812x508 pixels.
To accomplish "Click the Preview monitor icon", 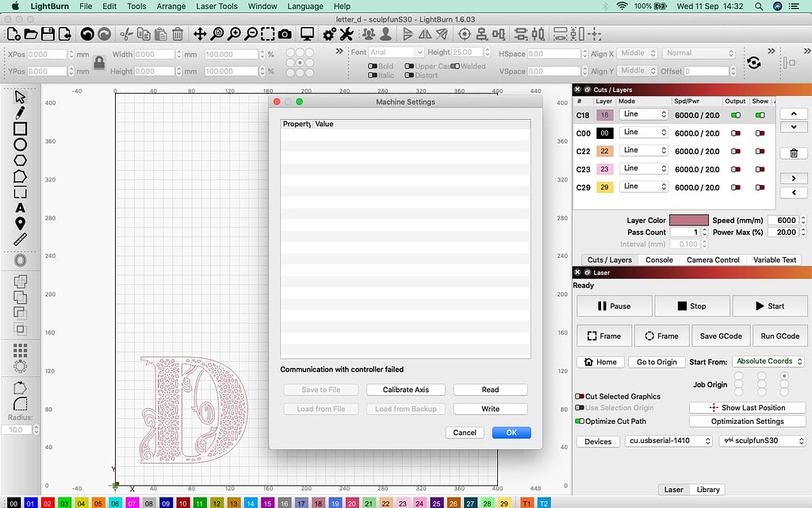I will pos(307,34).
